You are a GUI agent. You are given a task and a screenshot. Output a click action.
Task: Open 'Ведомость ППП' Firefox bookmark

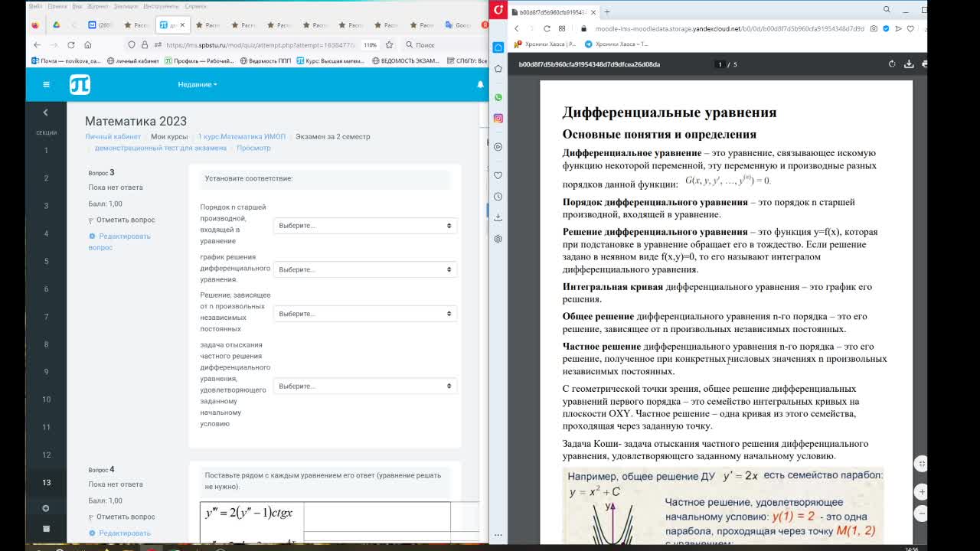[x=266, y=60]
